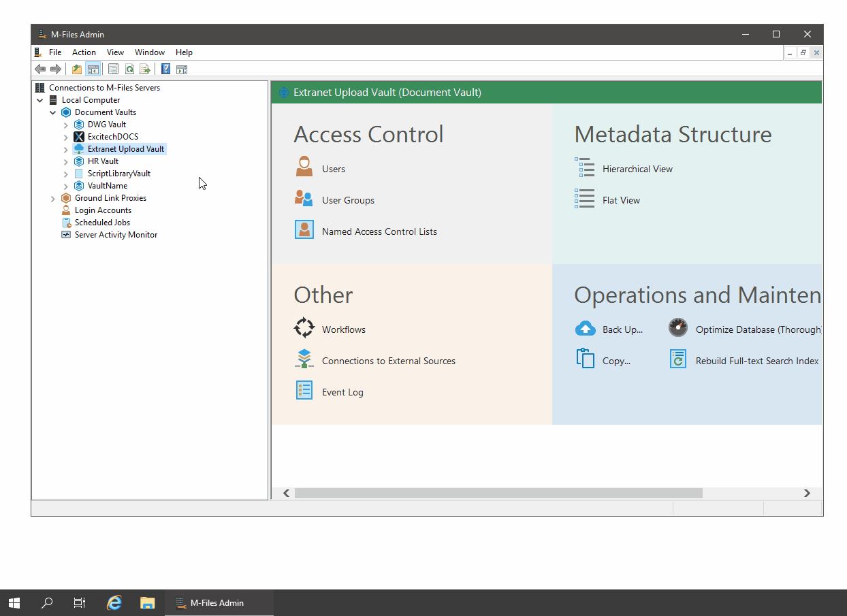Select Connections to M-Files Servers root
The height and width of the screenshot is (616, 847).
click(x=104, y=88)
